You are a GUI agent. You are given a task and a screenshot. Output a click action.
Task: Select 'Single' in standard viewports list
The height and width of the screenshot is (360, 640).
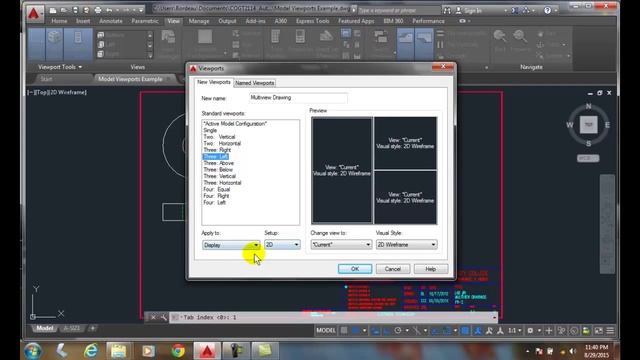(x=210, y=131)
